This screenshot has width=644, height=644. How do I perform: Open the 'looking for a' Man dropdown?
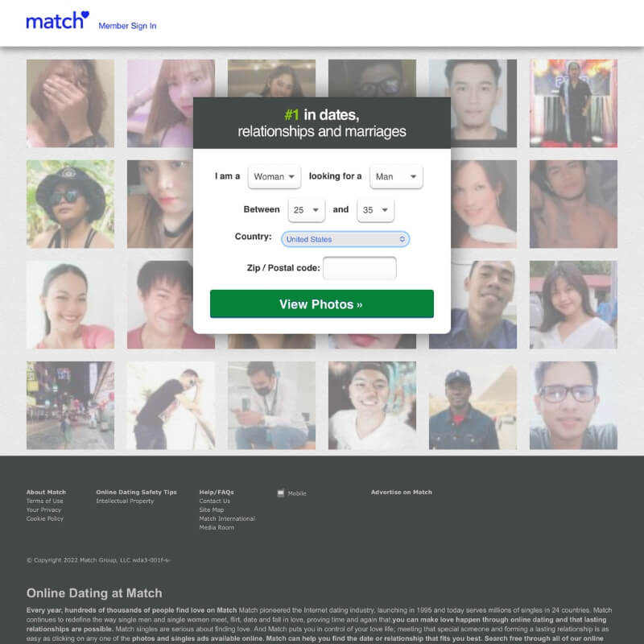coord(396,176)
